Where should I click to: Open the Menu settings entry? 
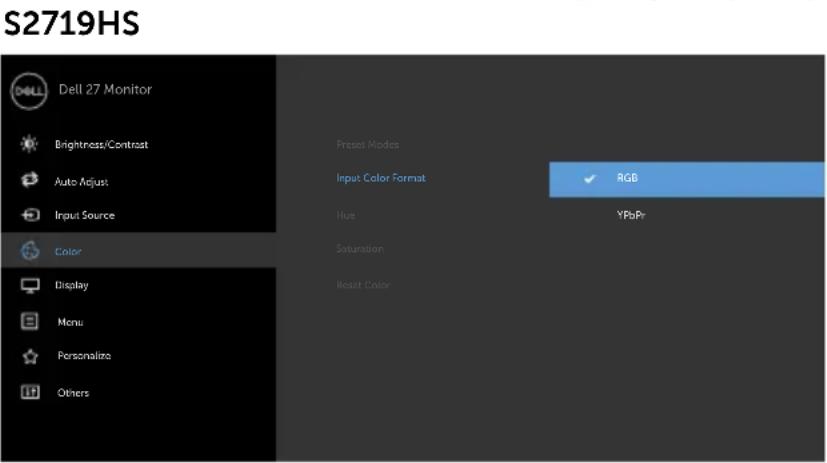[x=70, y=322]
